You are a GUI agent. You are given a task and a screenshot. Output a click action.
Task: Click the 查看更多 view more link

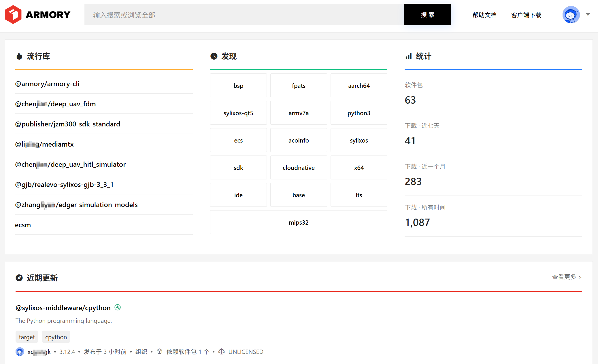click(x=567, y=277)
